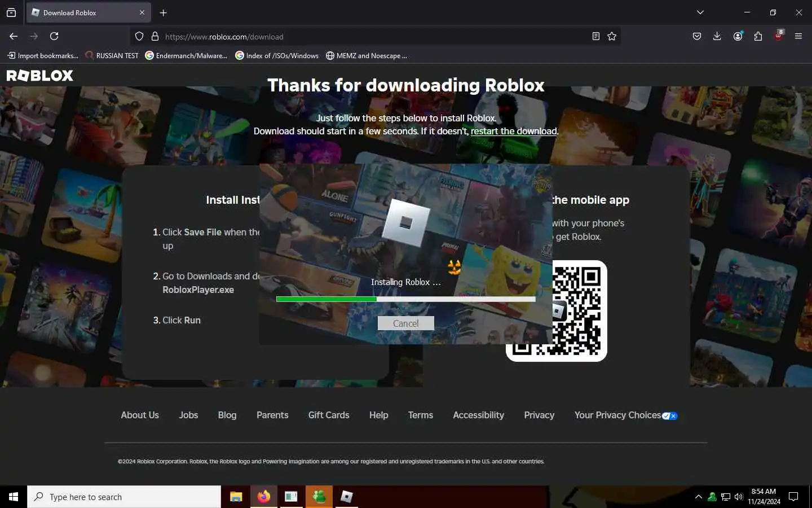View site security lock info
The height and width of the screenshot is (508, 812).
click(x=155, y=36)
